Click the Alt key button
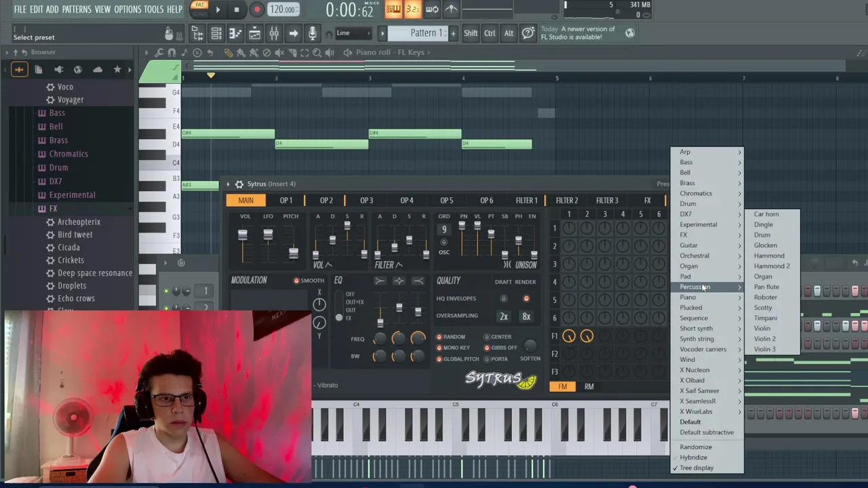Image resolution: width=868 pixels, height=488 pixels. click(509, 33)
